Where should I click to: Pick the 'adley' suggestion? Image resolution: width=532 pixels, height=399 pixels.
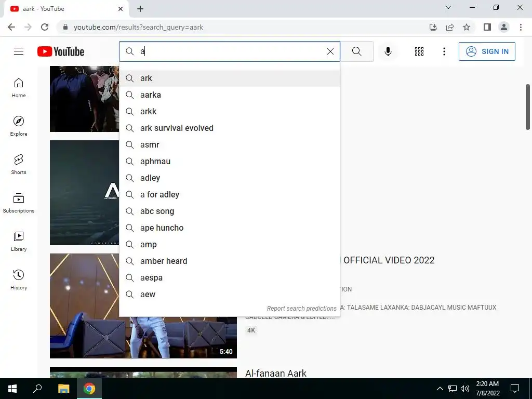[x=229, y=178]
